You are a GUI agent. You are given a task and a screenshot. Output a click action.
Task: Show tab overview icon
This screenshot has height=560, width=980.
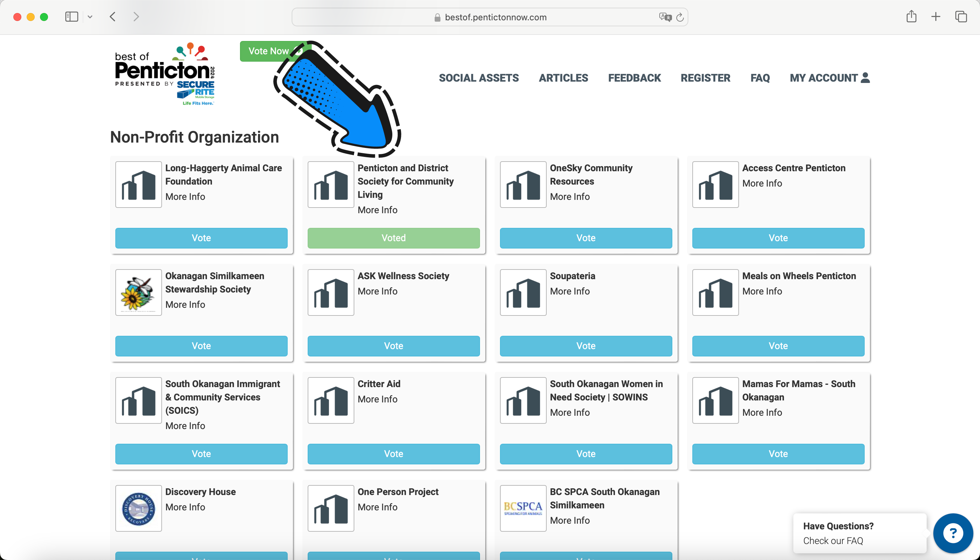tap(961, 17)
